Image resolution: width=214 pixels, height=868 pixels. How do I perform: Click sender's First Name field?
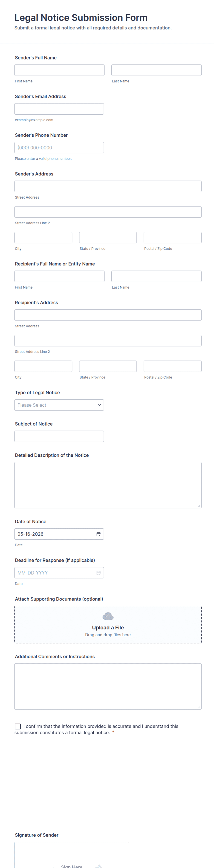pos(59,70)
